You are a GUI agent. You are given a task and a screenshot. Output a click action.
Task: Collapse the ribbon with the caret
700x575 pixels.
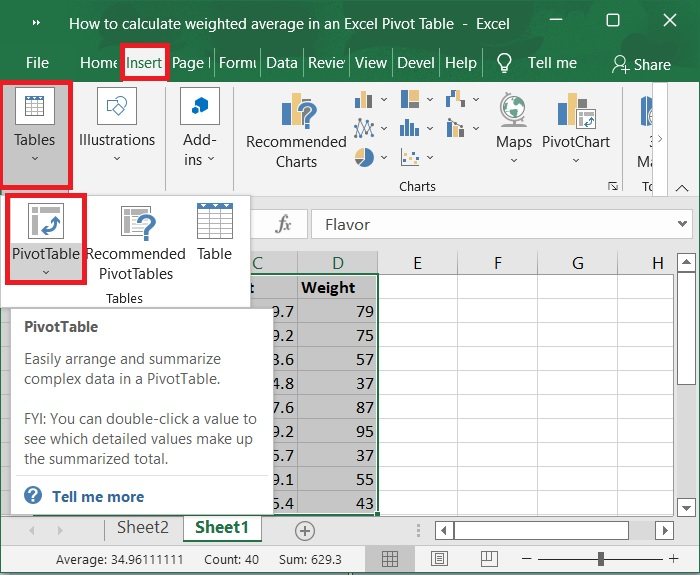tap(682, 188)
